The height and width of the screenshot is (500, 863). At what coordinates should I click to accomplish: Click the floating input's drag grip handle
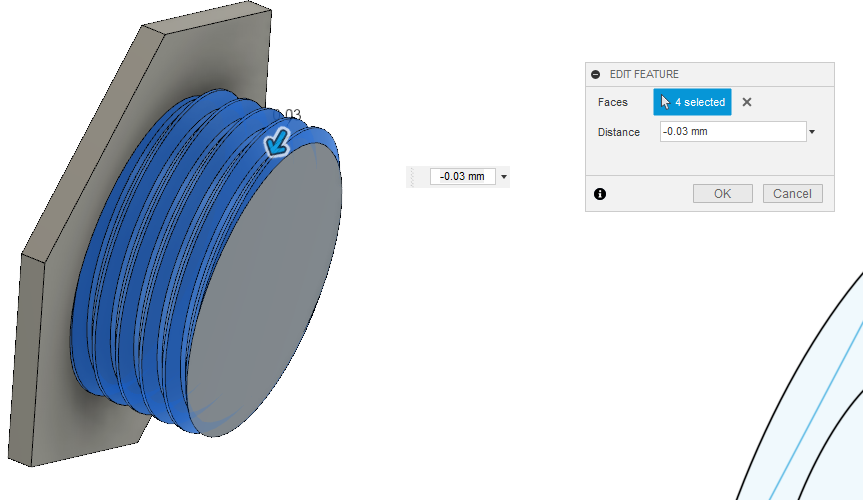[413, 177]
